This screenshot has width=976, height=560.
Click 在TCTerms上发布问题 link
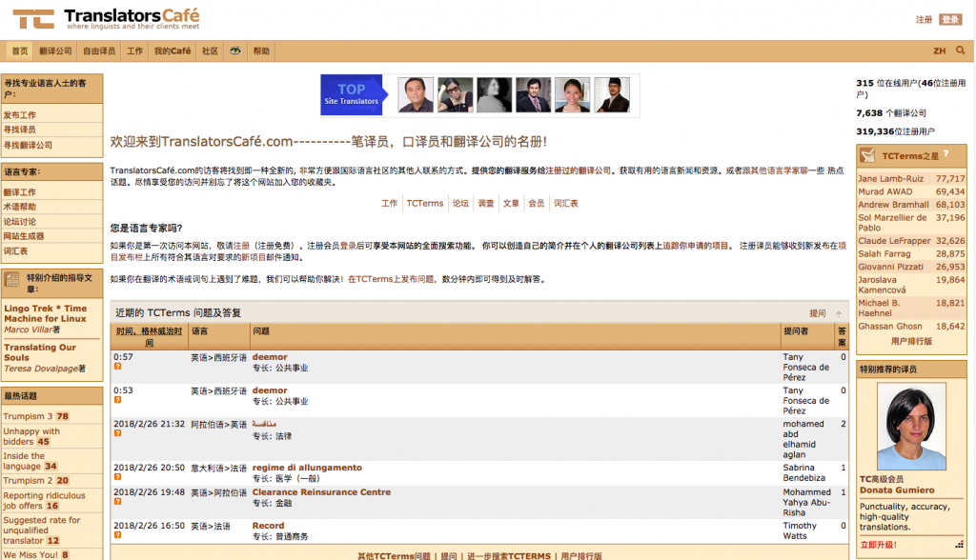391,279
